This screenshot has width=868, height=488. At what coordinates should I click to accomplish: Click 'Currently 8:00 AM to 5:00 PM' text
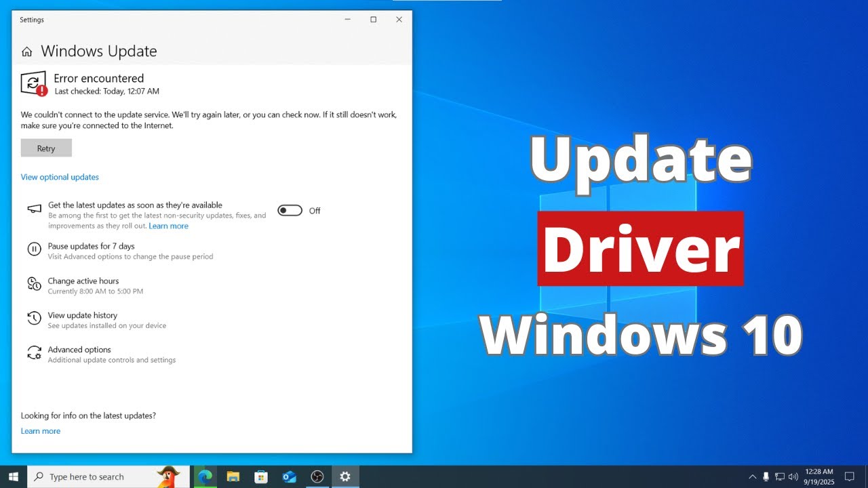[96, 291]
